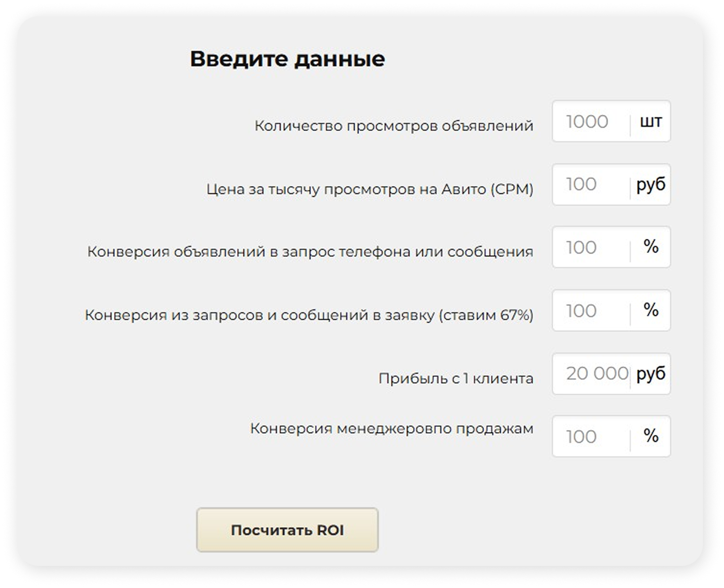This screenshot has width=724, height=588.
Task: Click the "Конверсия объявлений в запрос телефона" label
Action: (x=310, y=252)
